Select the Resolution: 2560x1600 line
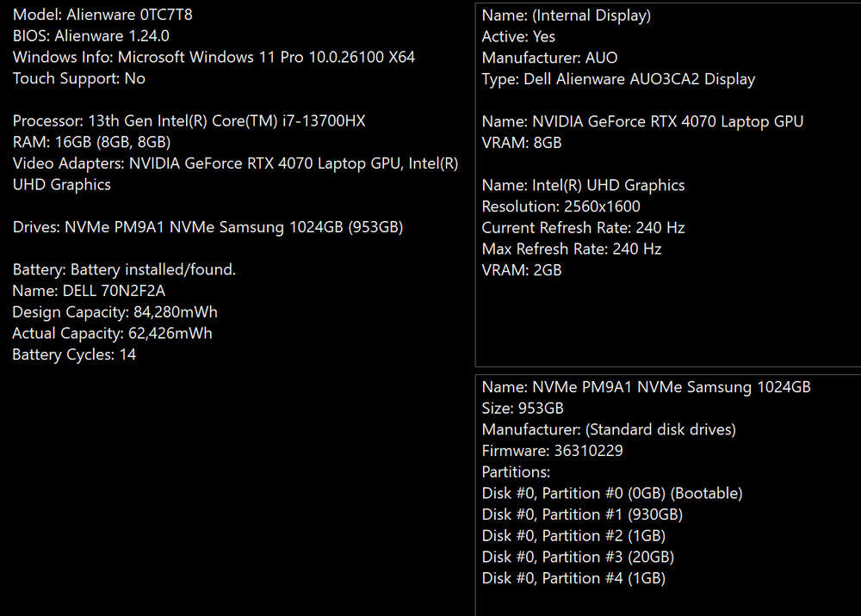 561,206
